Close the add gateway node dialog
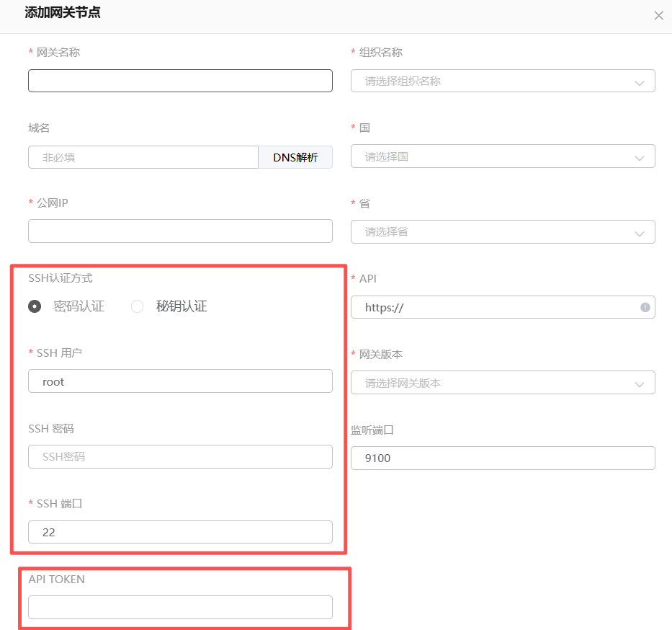This screenshot has width=672, height=630. pos(658,16)
